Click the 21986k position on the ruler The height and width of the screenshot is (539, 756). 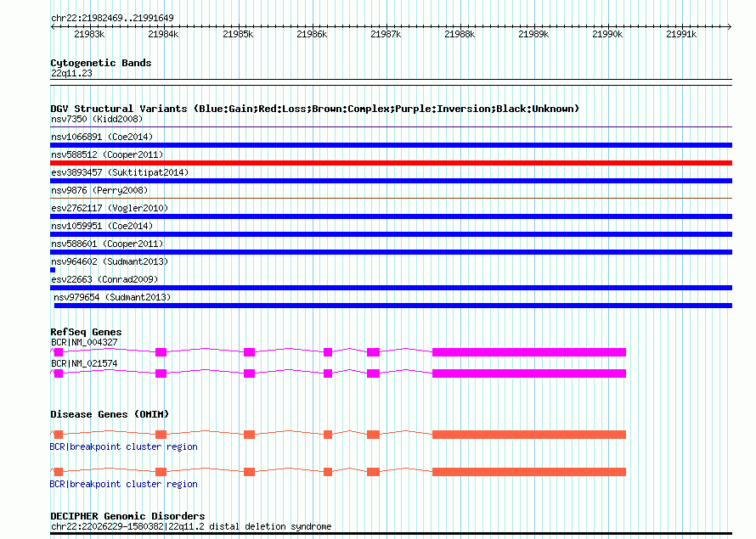[x=312, y=34]
